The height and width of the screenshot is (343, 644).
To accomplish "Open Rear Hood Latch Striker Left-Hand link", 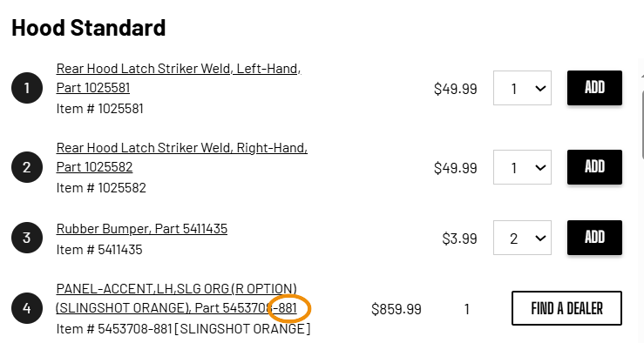I will click(x=179, y=78).
